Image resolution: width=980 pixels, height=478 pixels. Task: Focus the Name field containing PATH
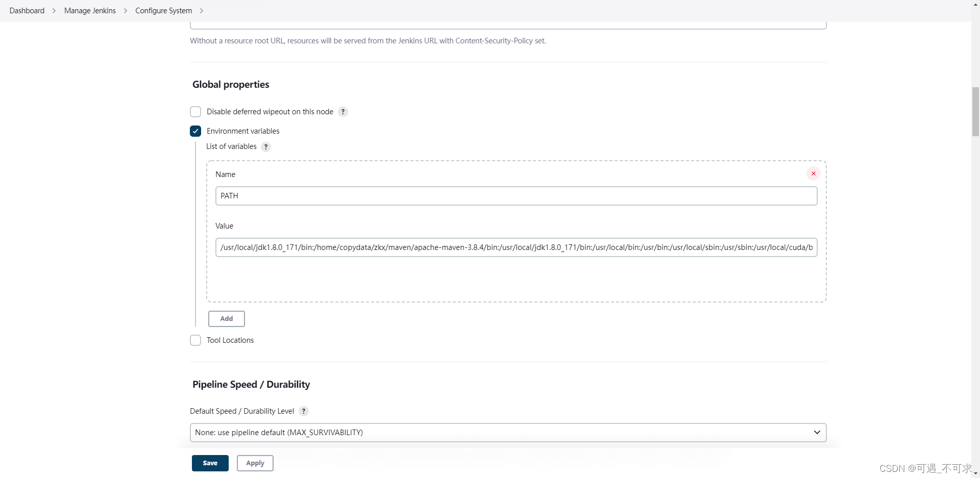coord(516,196)
